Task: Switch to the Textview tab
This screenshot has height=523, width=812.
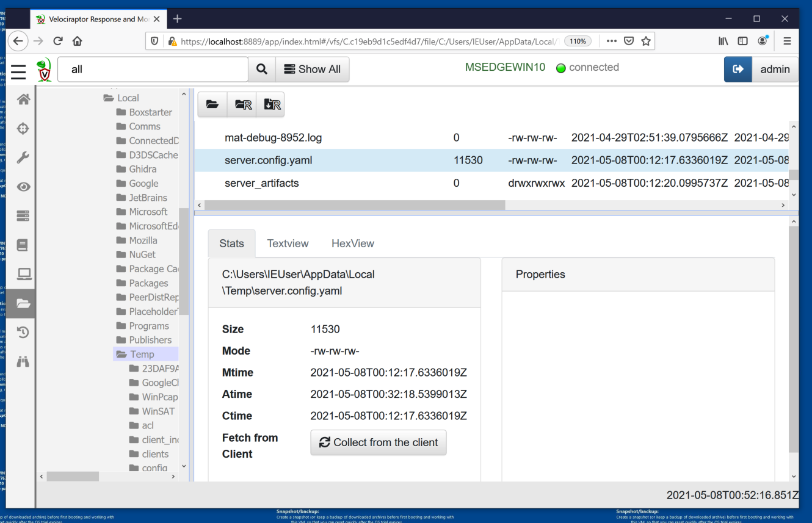Action: tap(288, 243)
